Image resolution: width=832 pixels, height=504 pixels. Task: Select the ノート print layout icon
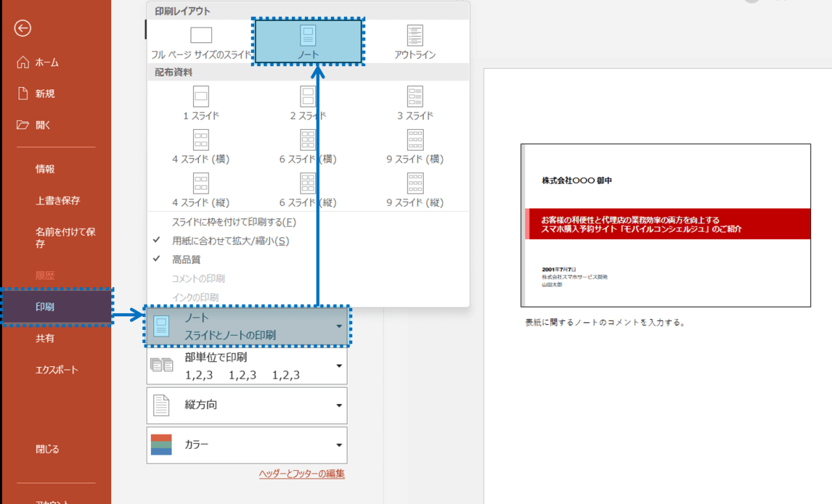coord(308,35)
